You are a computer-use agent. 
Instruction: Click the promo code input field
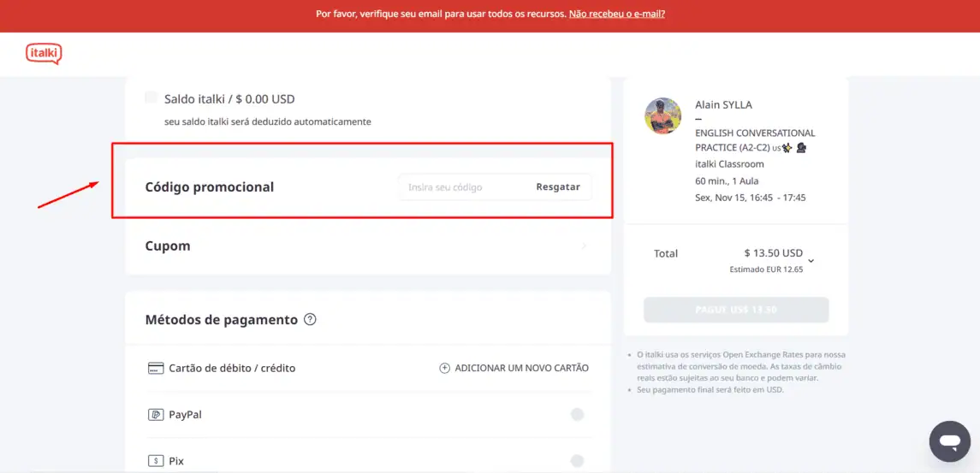click(x=464, y=186)
